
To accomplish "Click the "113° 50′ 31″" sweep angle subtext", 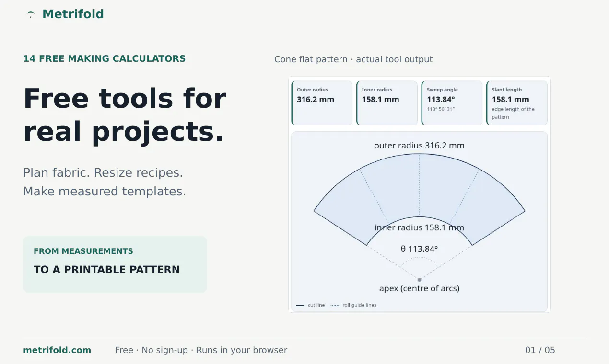I will (441, 109).
